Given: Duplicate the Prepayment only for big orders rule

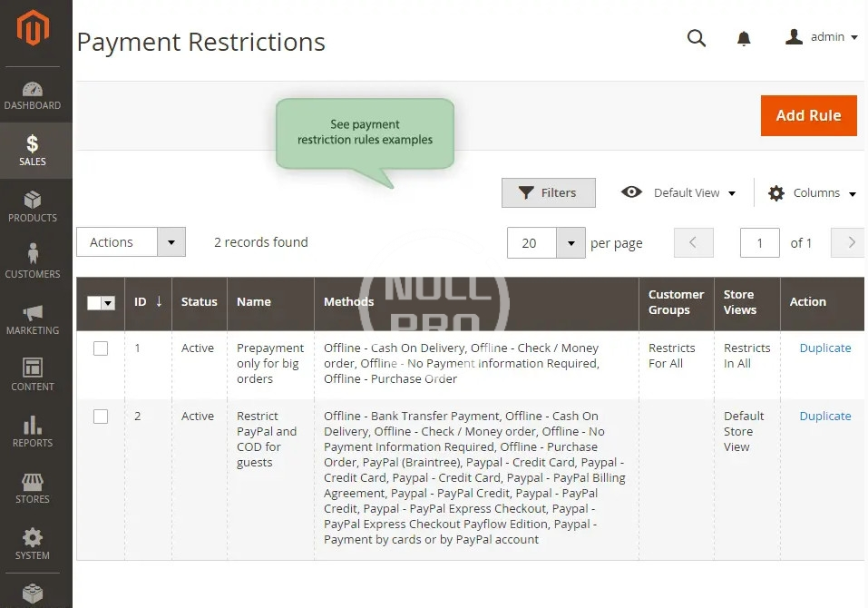Looking at the screenshot, I should pyautogui.click(x=824, y=348).
